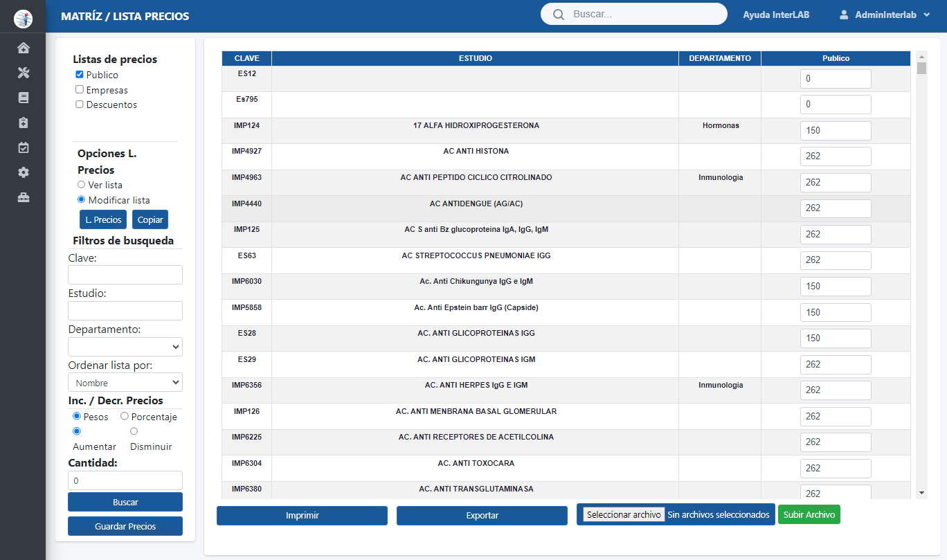
Task: Check the Descuentos price list
Action: [x=80, y=105]
